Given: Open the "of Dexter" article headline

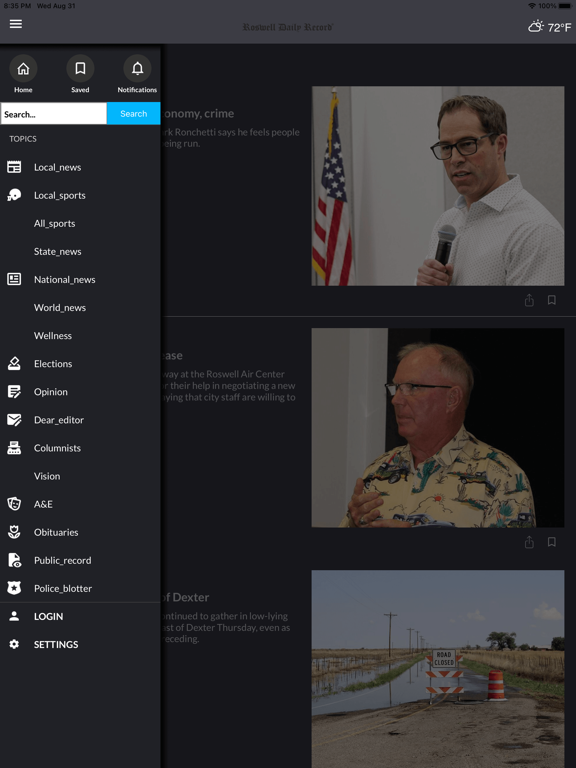Looking at the screenshot, I should coord(185,597).
